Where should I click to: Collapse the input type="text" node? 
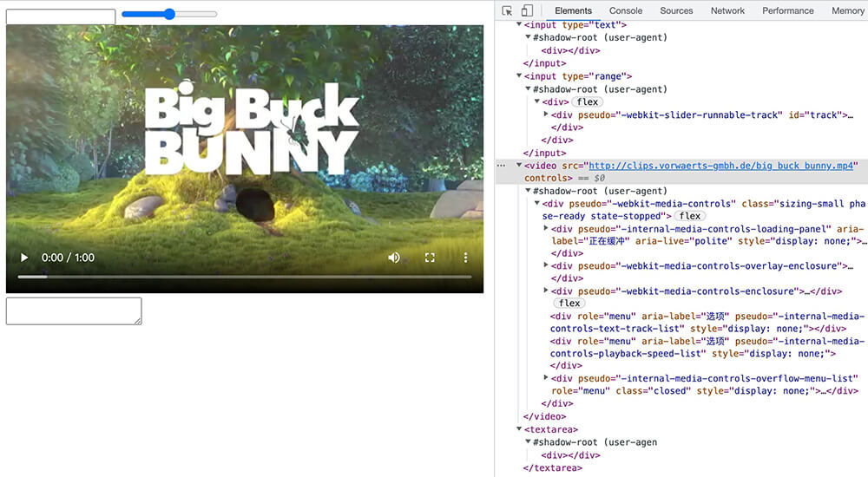click(519, 24)
